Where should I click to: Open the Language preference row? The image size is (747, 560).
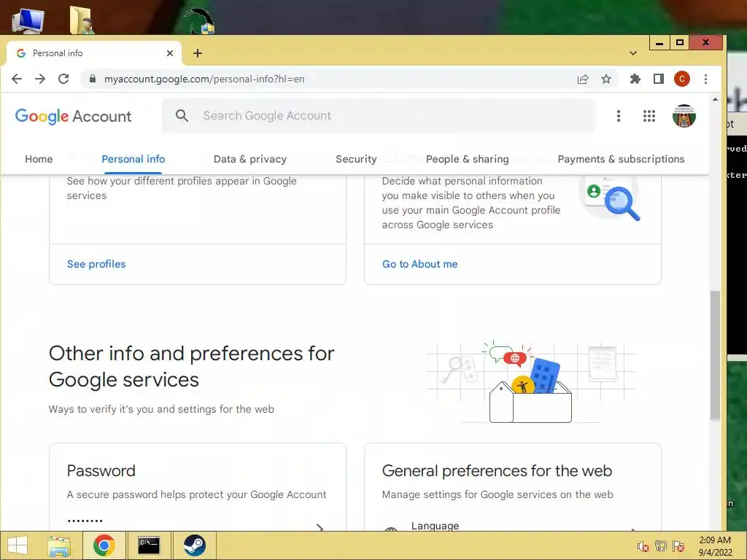click(x=513, y=526)
